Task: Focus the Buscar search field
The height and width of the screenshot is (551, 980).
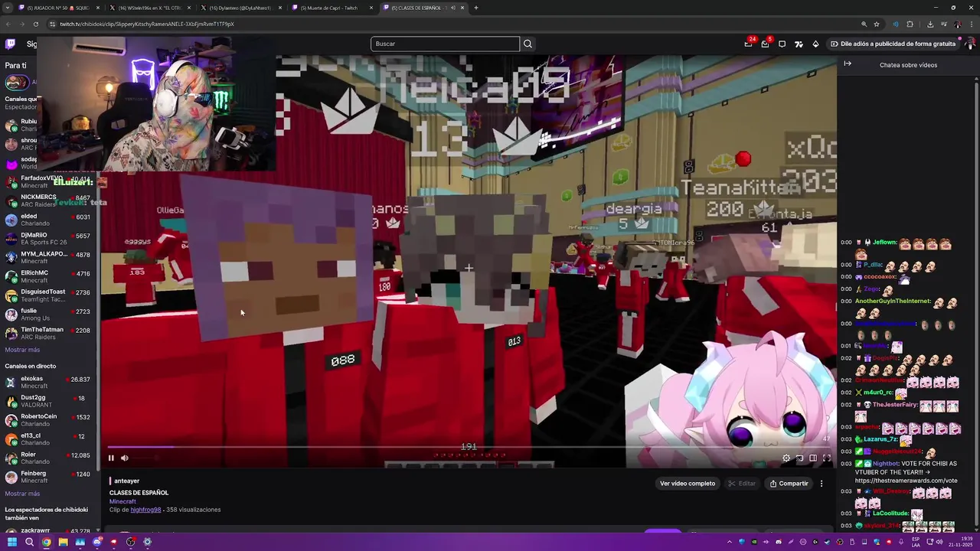Action: (445, 44)
